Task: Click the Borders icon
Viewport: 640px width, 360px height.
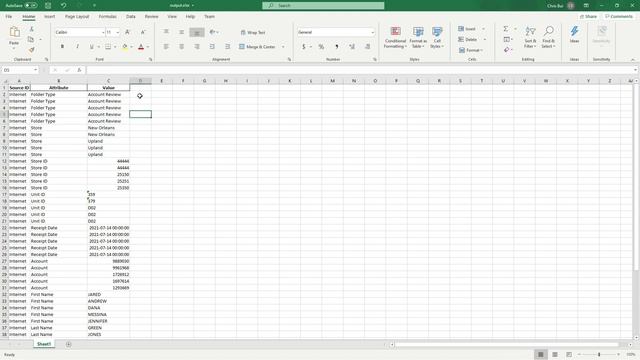Action: click(108, 47)
